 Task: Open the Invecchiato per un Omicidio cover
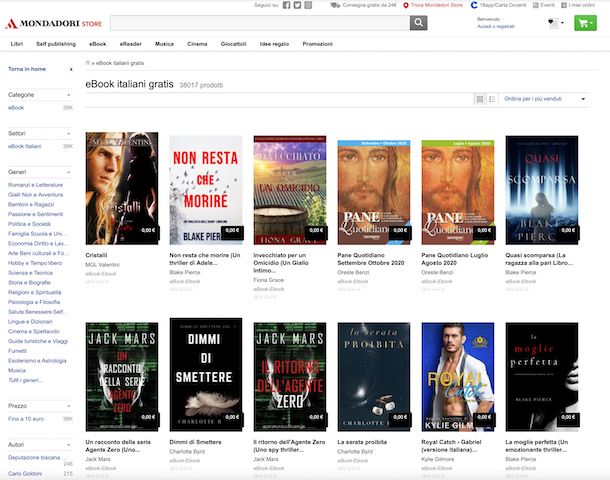click(290, 190)
